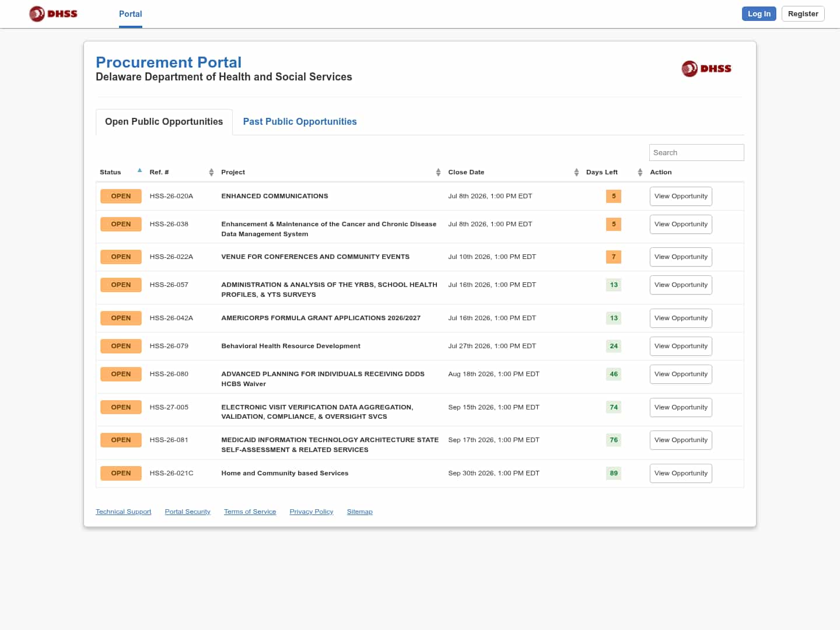View Opportunity for Home and Community based Services
This screenshot has height=630, width=840.
tap(681, 474)
